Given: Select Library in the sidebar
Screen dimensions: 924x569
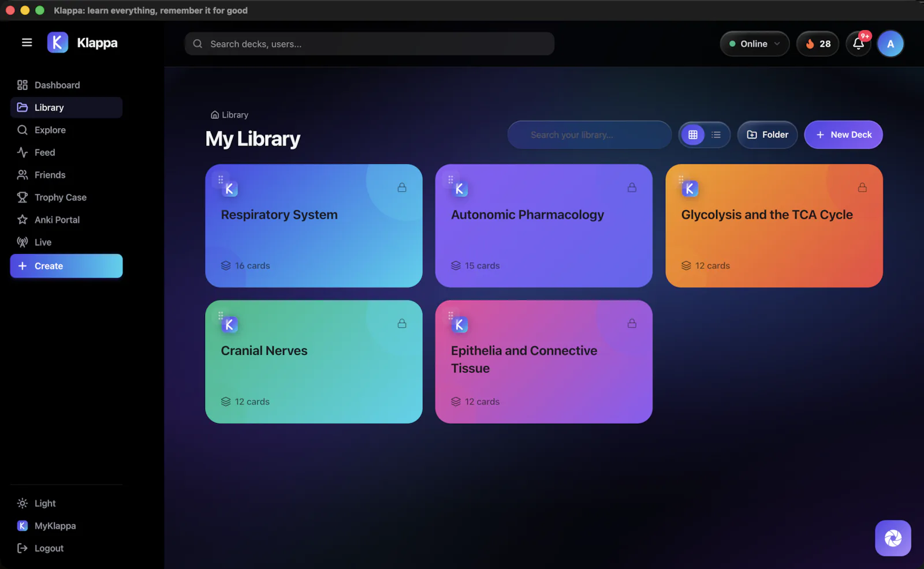Looking at the screenshot, I should point(66,107).
